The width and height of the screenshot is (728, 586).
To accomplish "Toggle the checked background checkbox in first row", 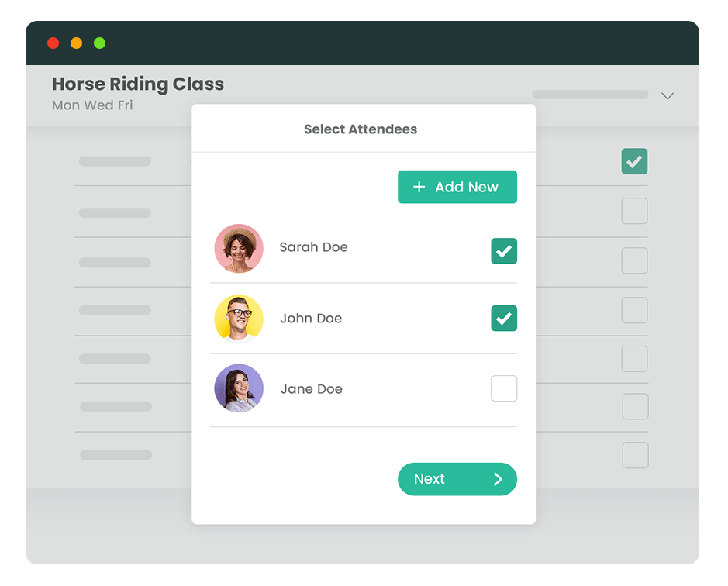I will tap(634, 161).
